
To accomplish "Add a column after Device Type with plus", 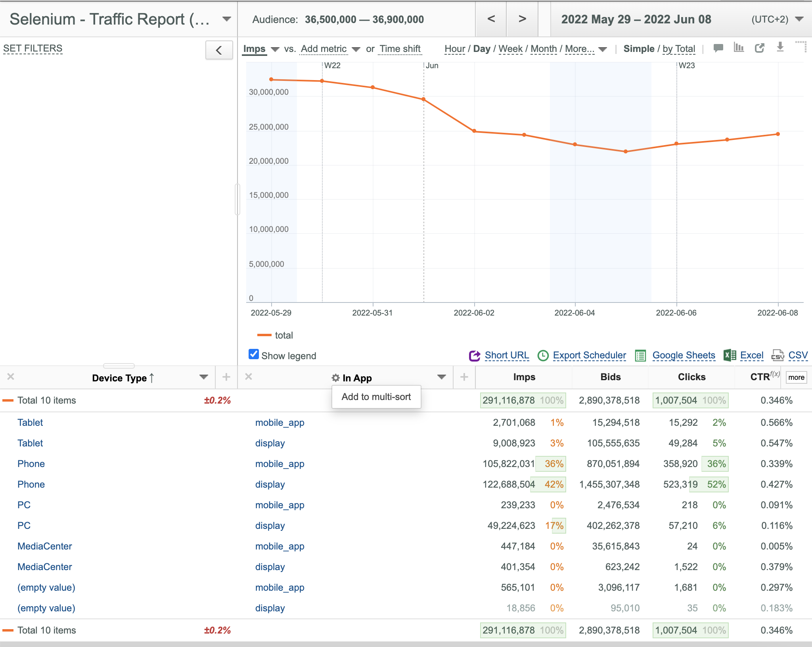I will pyautogui.click(x=226, y=377).
